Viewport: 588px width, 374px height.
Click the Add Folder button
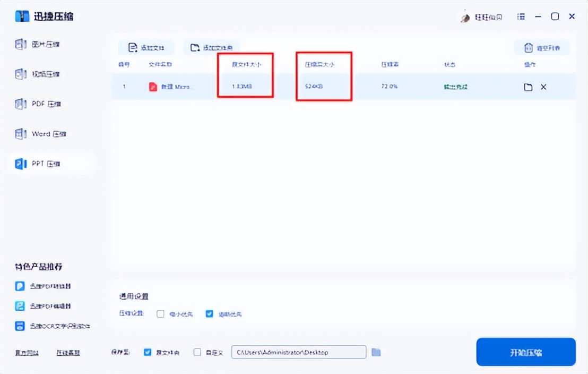pyautogui.click(x=212, y=48)
